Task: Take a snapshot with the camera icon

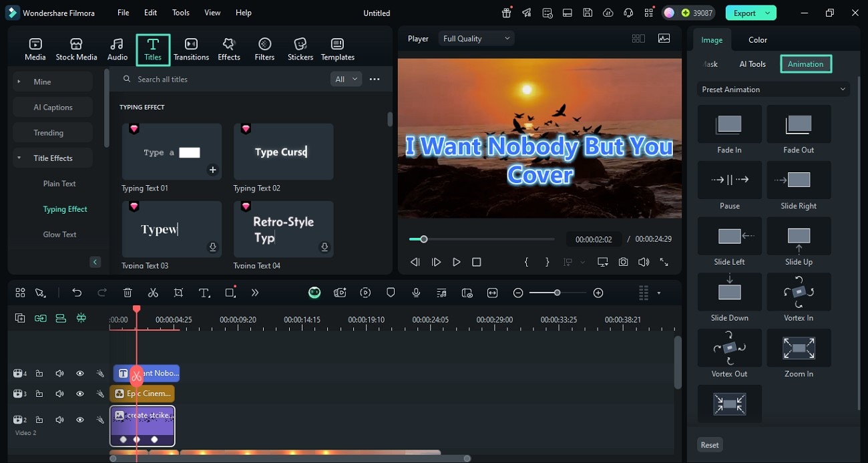Action: coord(623,262)
